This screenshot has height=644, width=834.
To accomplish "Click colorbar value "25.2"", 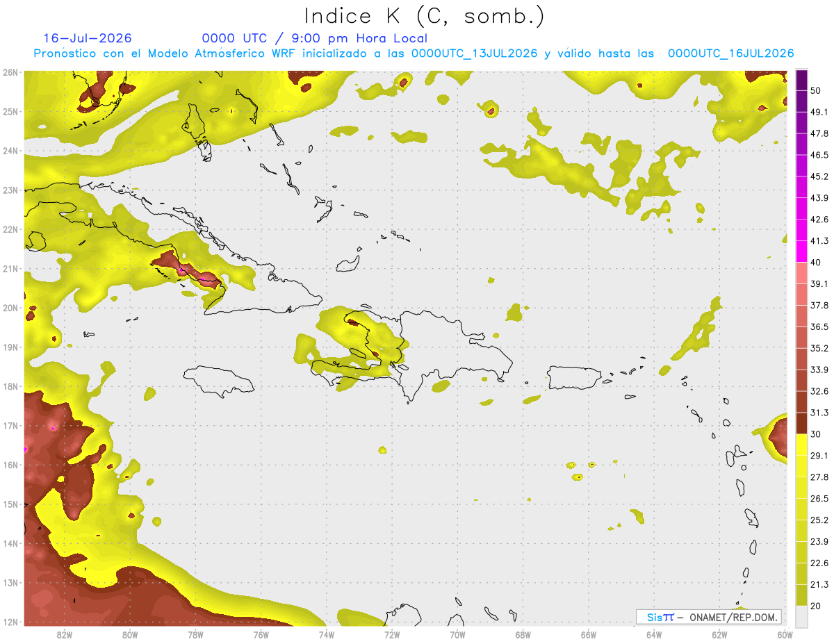I will click(x=819, y=520).
